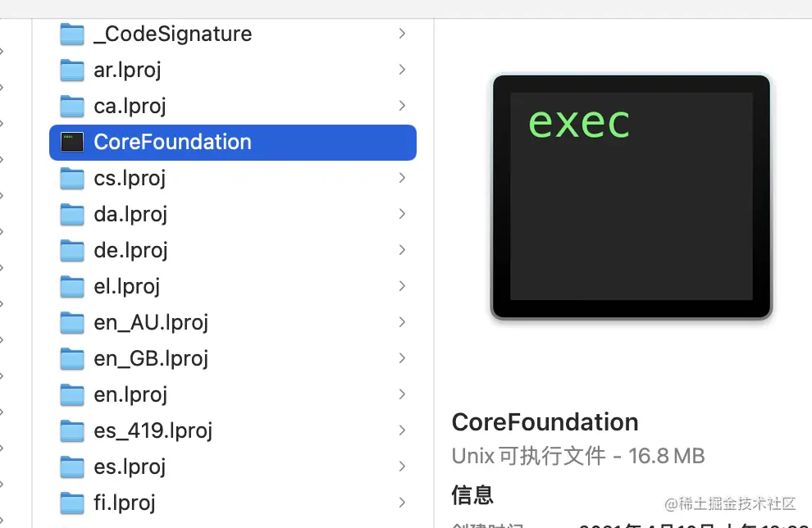Screen dimensions: 812x528
Task: Select the CoreFoundation exec file icon
Action: click(72, 142)
